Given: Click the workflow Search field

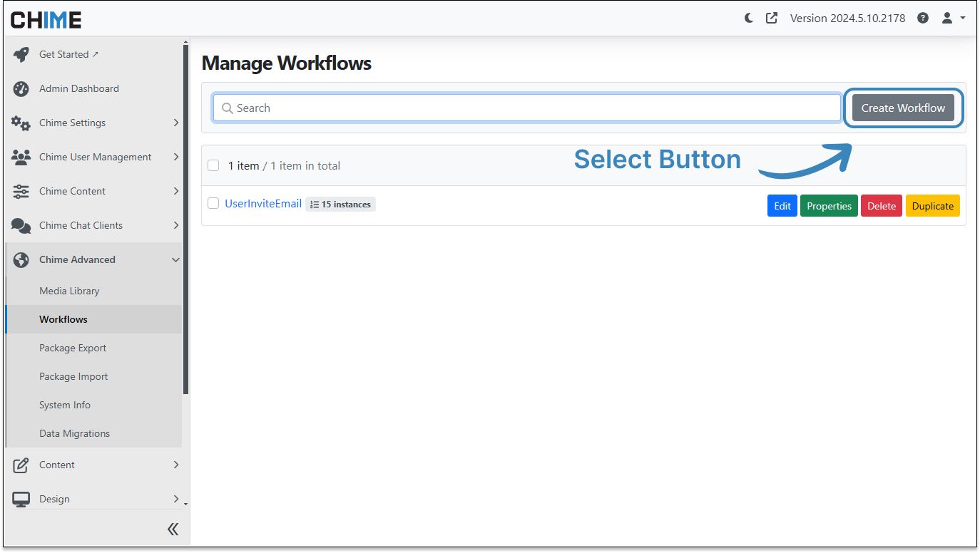Looking at the screenshot, I should click(x=528, y=108).
